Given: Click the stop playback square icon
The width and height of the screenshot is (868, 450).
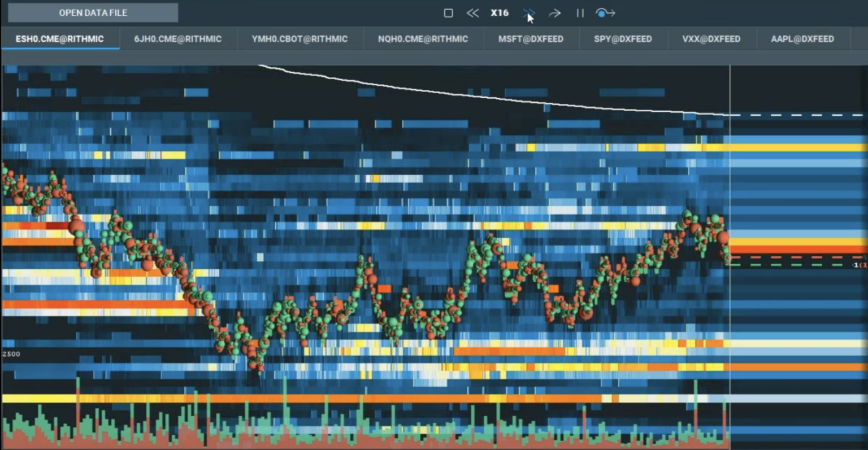Looking at the screenshot, I should pyautogui.click(x=448, y=12).
